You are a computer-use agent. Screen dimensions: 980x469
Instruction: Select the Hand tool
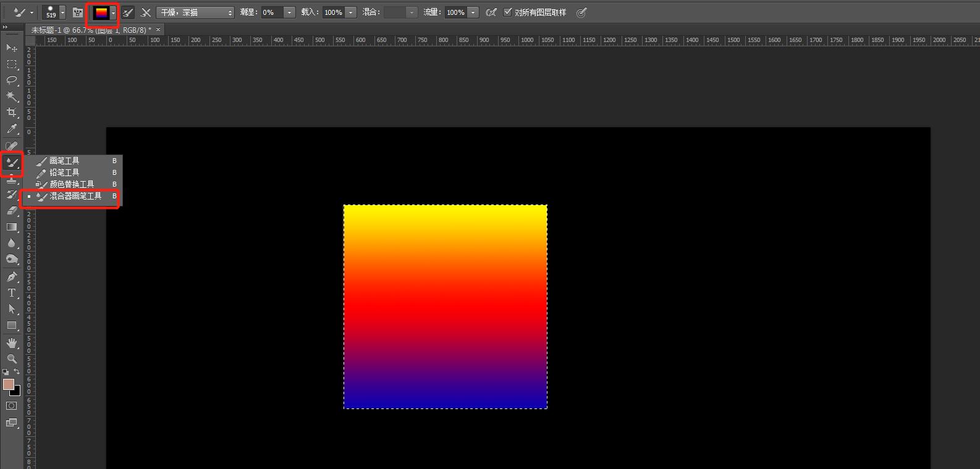tap(12, 343)
